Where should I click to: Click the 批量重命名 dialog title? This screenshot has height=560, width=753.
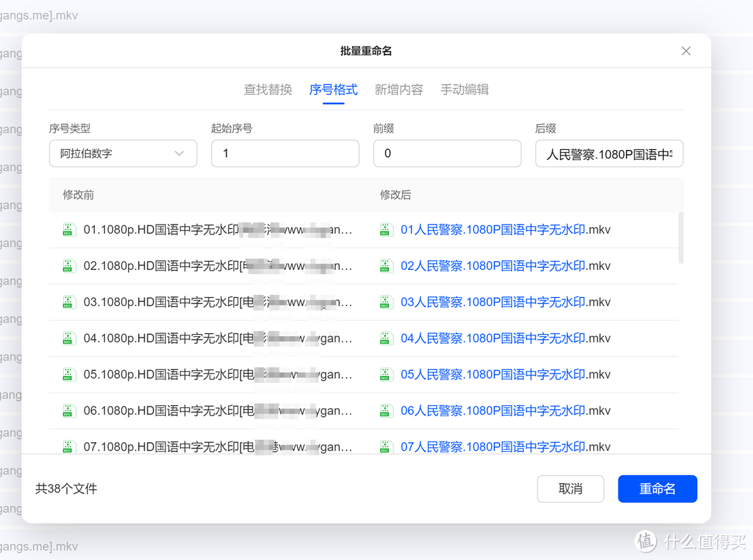point(366,51)
